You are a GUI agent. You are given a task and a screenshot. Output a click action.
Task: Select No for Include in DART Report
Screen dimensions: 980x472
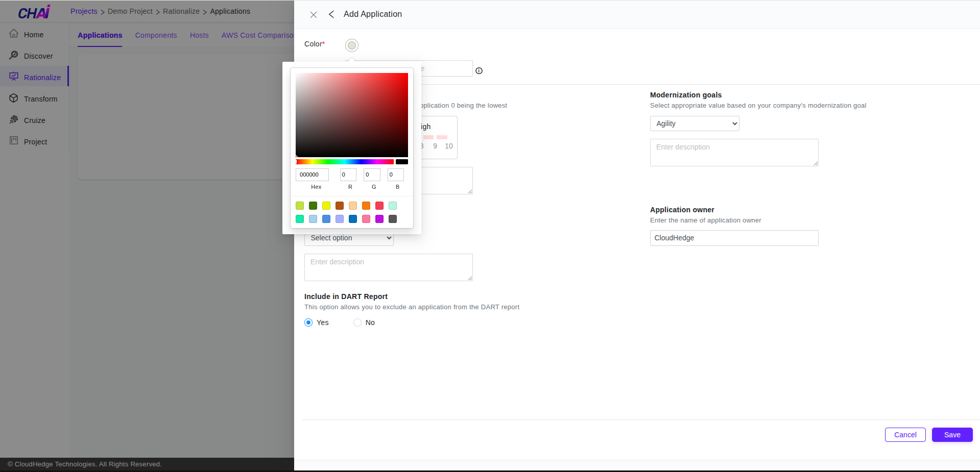tap(357, 322)
